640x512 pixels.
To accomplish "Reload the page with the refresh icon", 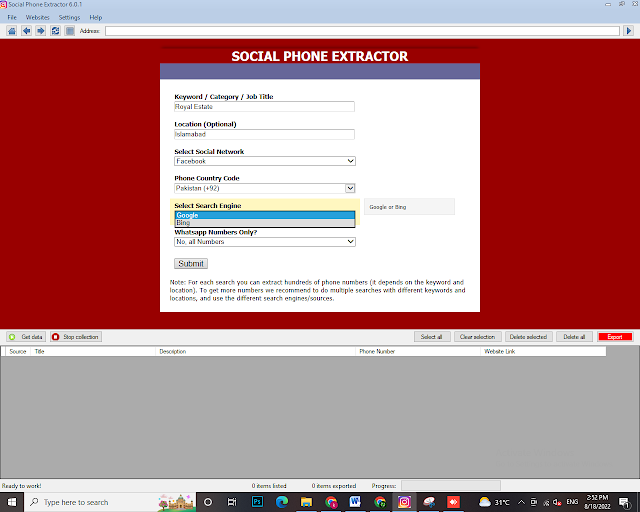I will 56,31.
